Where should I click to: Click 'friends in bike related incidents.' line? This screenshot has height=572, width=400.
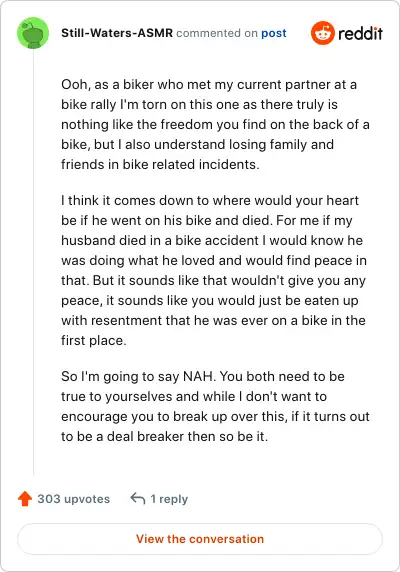[160, 165]
